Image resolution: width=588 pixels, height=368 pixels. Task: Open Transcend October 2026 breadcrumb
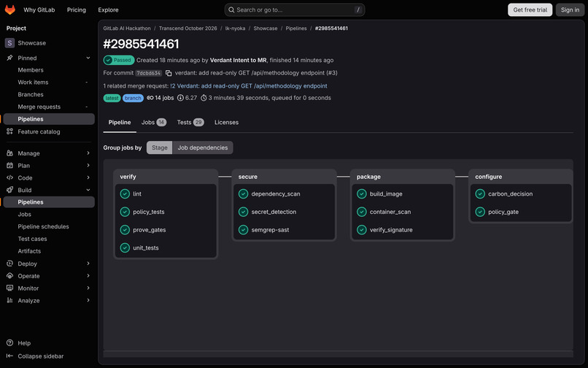pos(188,28)
